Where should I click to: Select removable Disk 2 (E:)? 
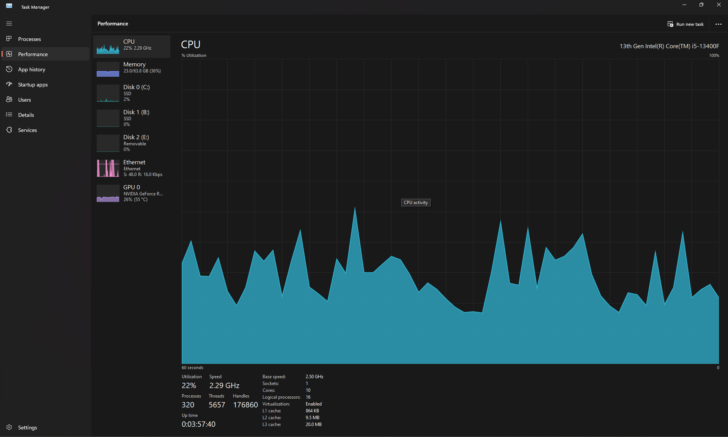click(132, 142)
